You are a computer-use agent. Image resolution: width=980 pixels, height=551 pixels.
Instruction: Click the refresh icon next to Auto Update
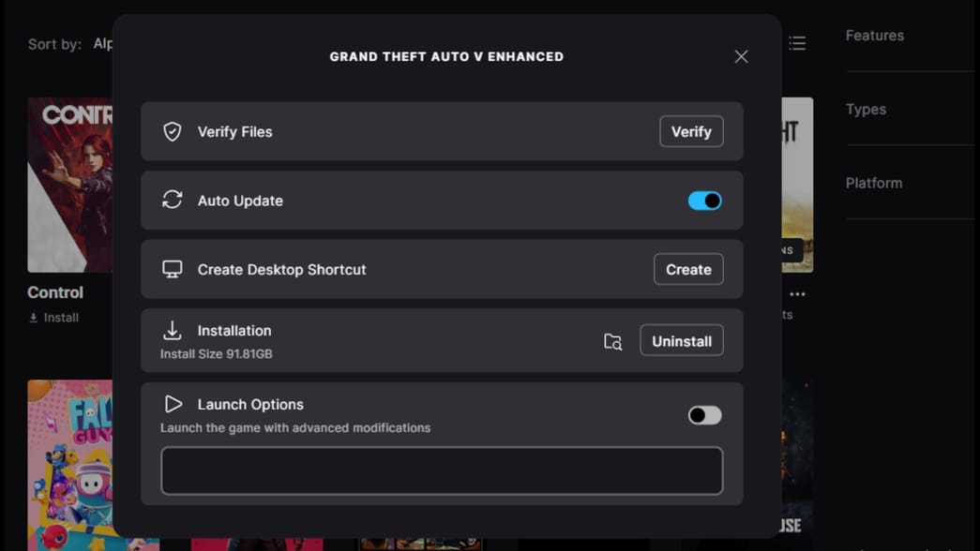click(x=172, y=200)
